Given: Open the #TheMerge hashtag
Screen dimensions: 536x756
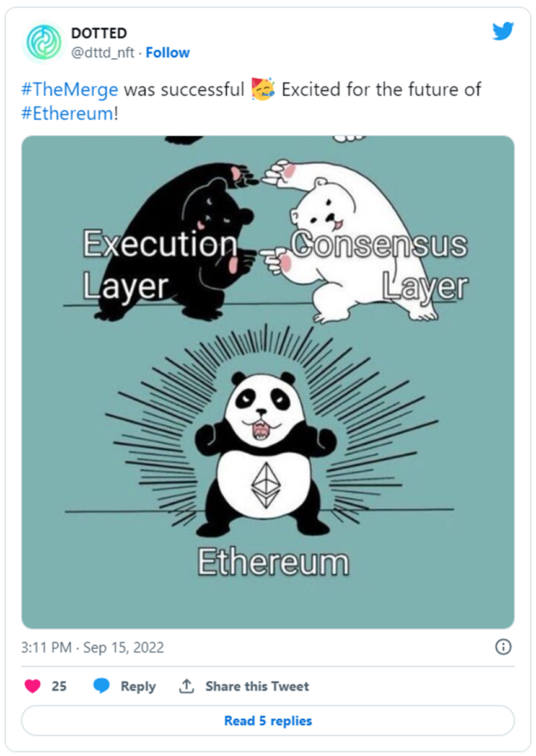Looking at the screenshot, I should (x=69, y=89).
